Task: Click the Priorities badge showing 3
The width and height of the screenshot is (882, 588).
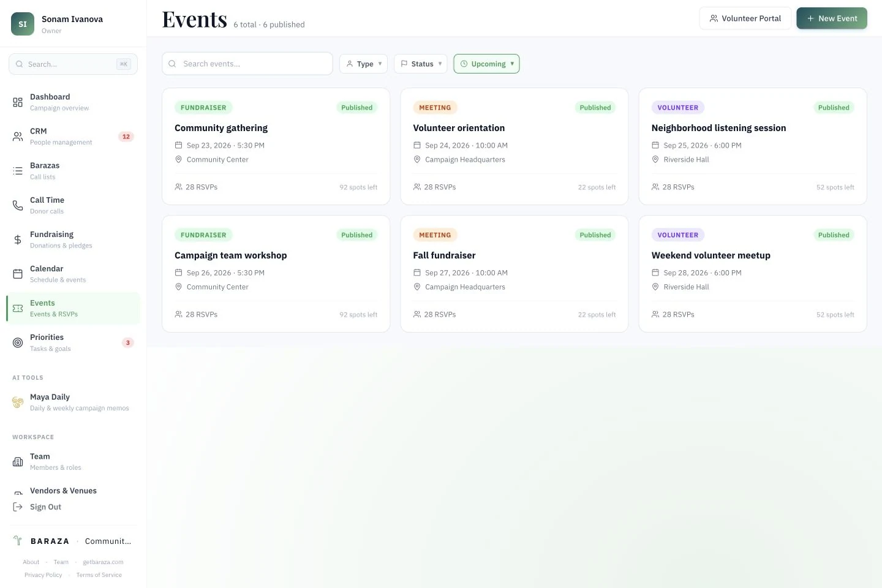Action: 127,342
